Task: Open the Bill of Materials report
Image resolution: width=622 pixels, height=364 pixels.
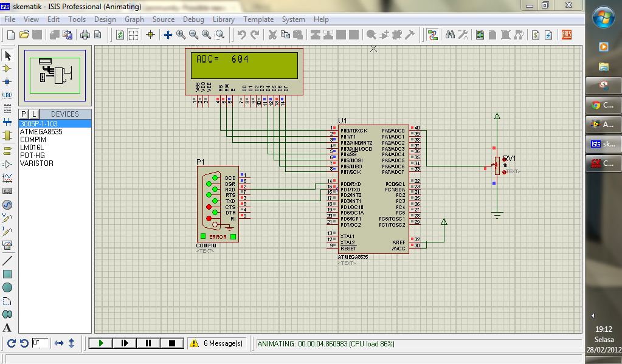Action: [536, 35]
